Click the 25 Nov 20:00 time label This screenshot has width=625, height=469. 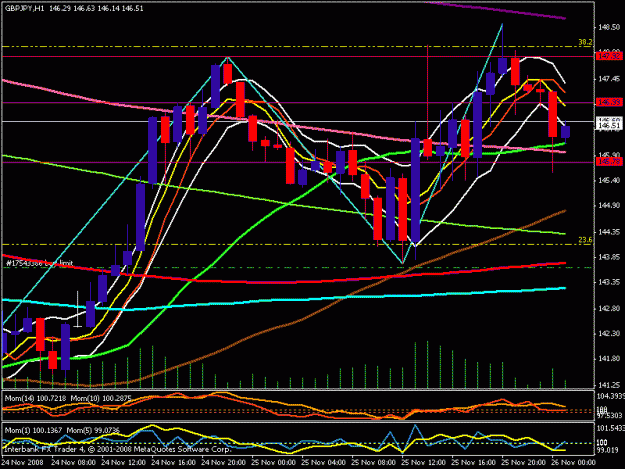pos(523,463)
